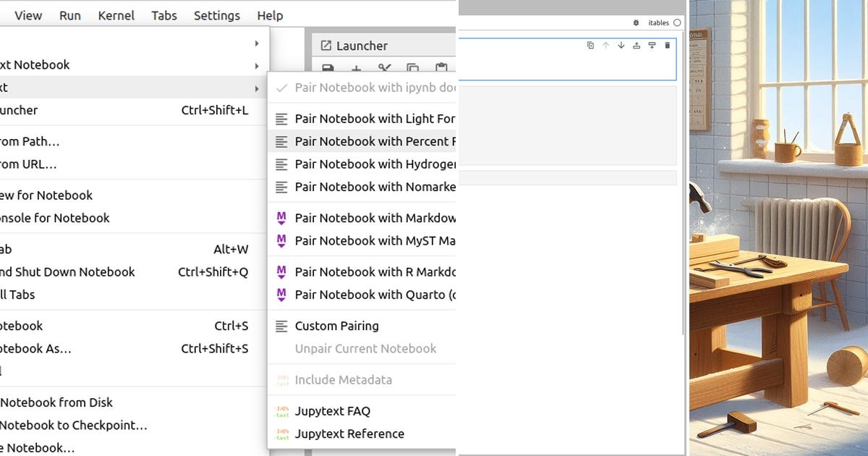
Task: Click the Light Format pairing icon
Action: point(281,119)
